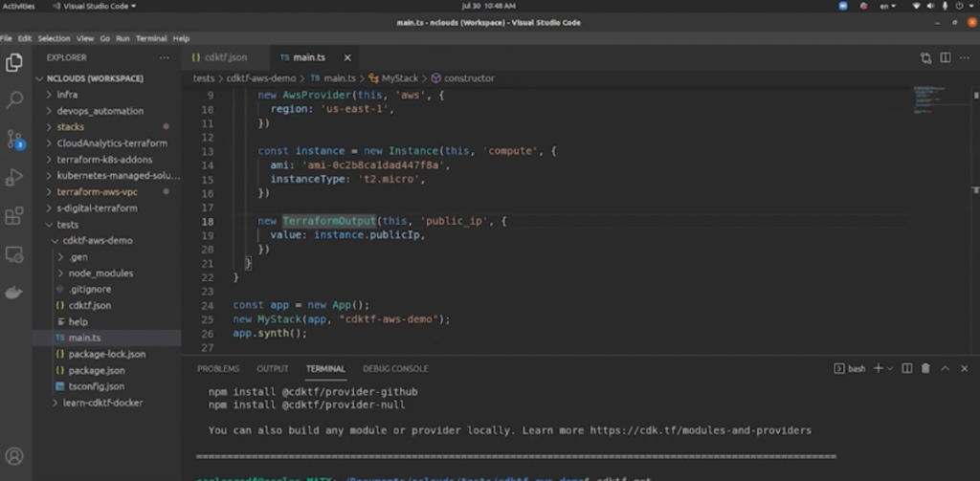Open Source Control view with badge
This screenshot has height=481, width=980.
click(14, 140)
